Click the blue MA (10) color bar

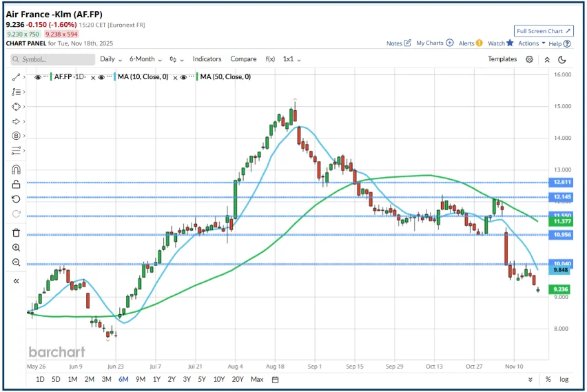tap(114, 76)
